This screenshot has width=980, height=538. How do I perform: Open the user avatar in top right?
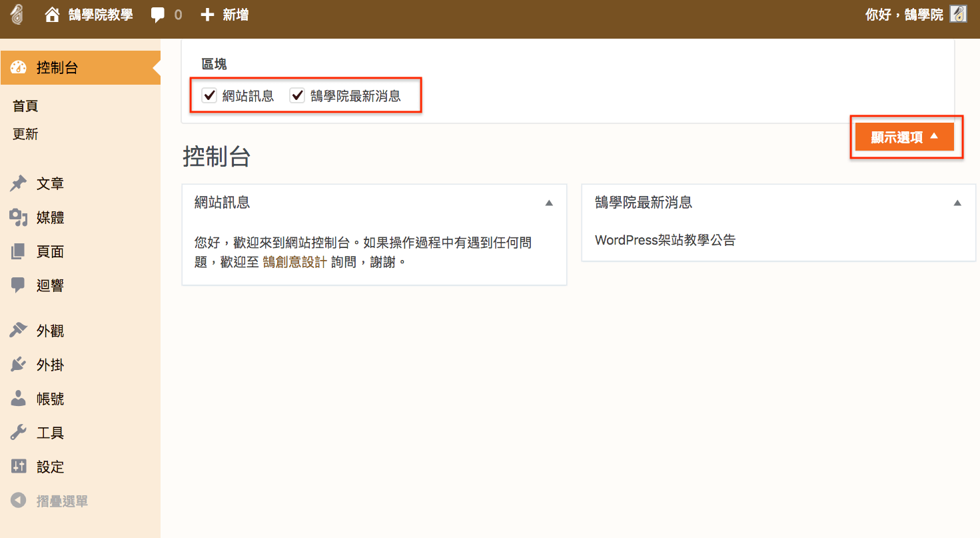[959, 15]
